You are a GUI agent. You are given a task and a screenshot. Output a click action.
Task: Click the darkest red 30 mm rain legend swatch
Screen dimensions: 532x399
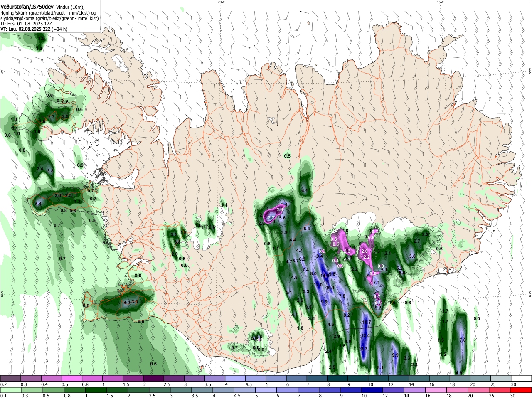click(521, 390)
